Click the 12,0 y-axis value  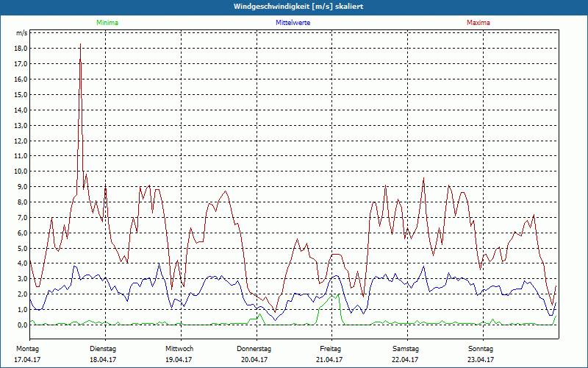click(21, 141)
